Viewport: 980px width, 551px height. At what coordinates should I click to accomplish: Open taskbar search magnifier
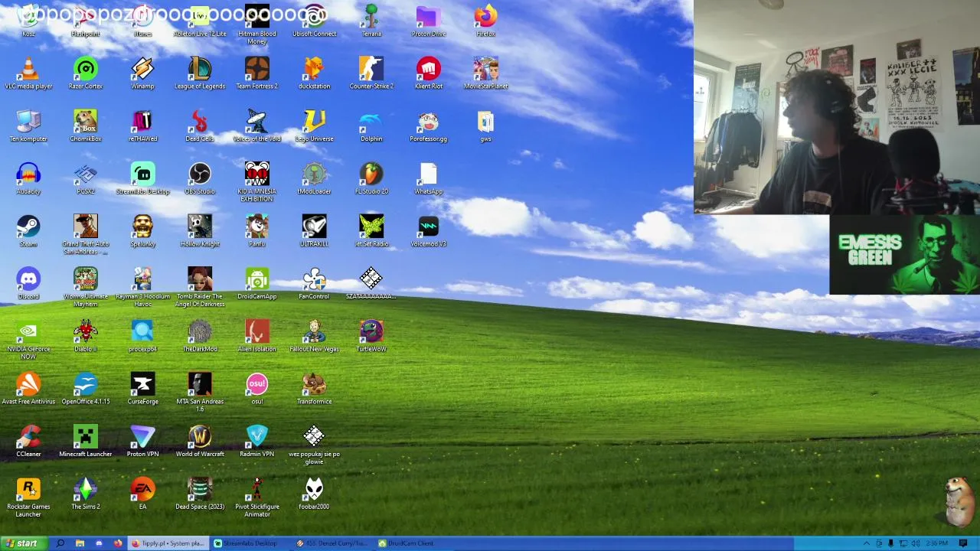[x=60, y=543]
